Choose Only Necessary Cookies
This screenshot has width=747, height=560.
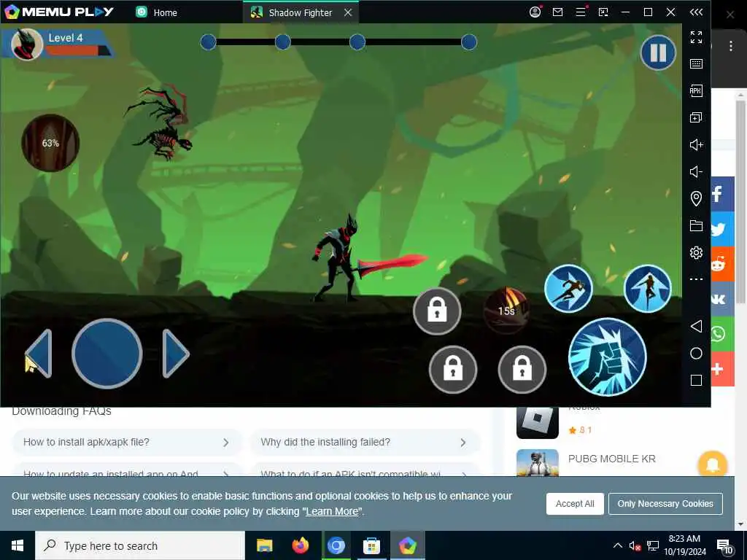[x=665, y=504]
